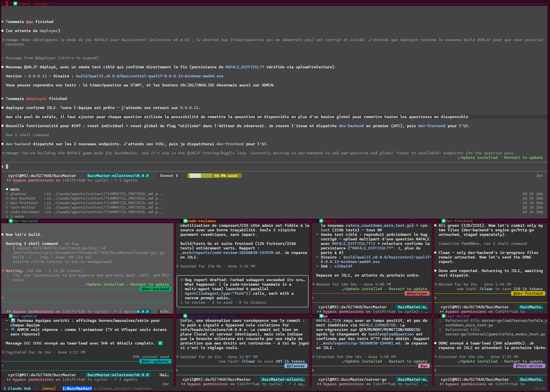Click the 'BuzzMaster:milestone/v8.0.0' branch badge in main pane

click(118, 176)
